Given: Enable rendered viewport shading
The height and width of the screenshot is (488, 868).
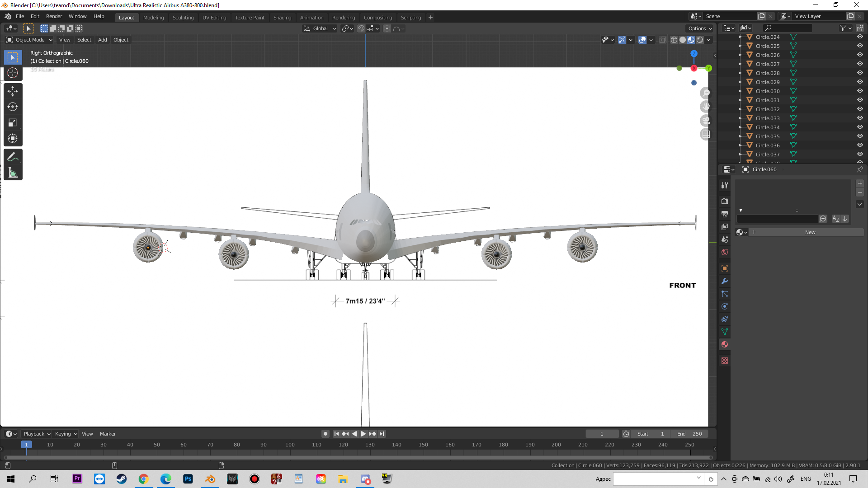Looking at the screenshot, I should (700, 40).
